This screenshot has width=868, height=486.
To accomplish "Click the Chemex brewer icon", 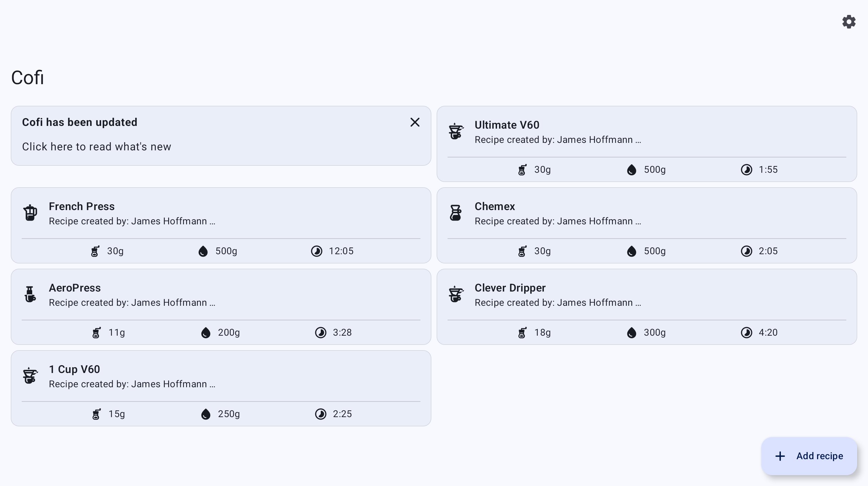I will tap(456, 213).
